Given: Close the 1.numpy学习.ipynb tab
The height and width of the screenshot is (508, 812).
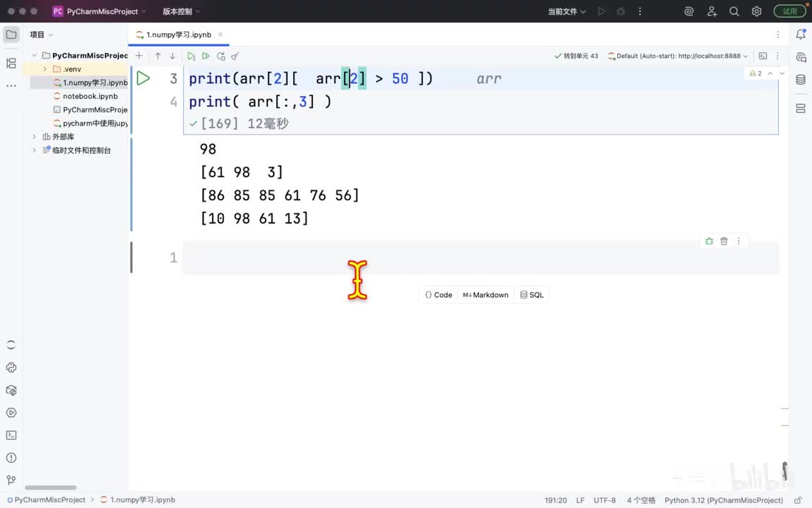Looking at the screenshot, I should coord(221,35).
